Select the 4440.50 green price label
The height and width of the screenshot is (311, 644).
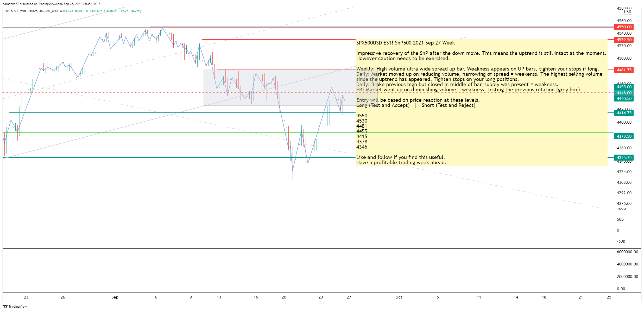coord(624,99)
